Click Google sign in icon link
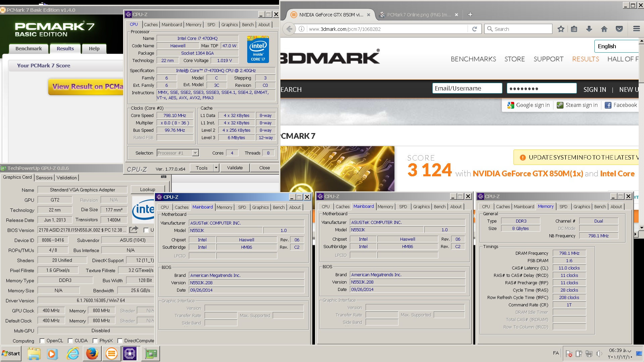 528,105
